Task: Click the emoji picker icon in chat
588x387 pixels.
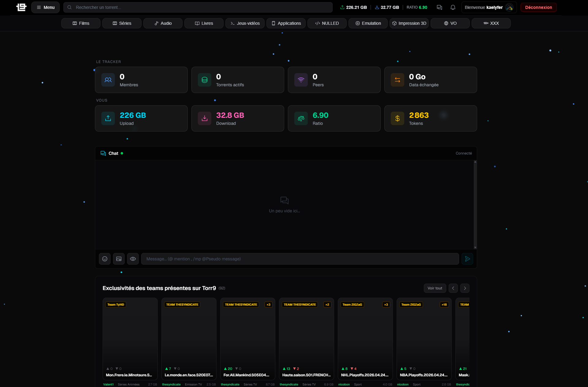Action: tap(105, 259)
